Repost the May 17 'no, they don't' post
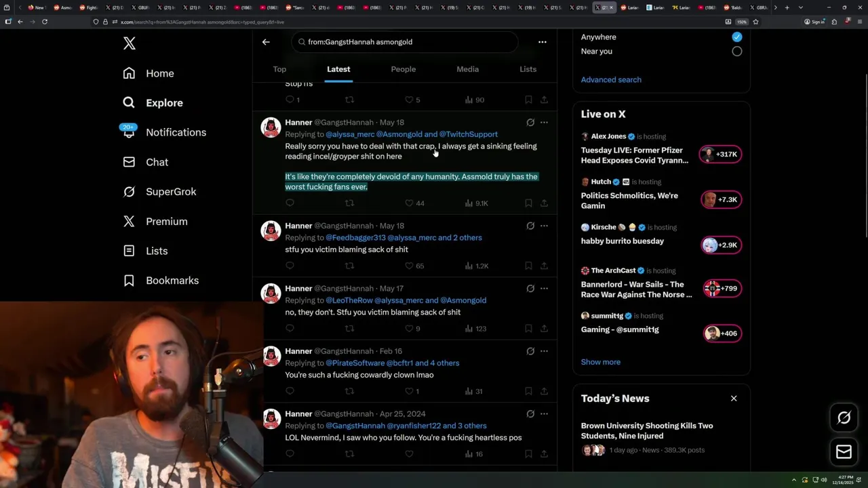 [x=350, y=329]
